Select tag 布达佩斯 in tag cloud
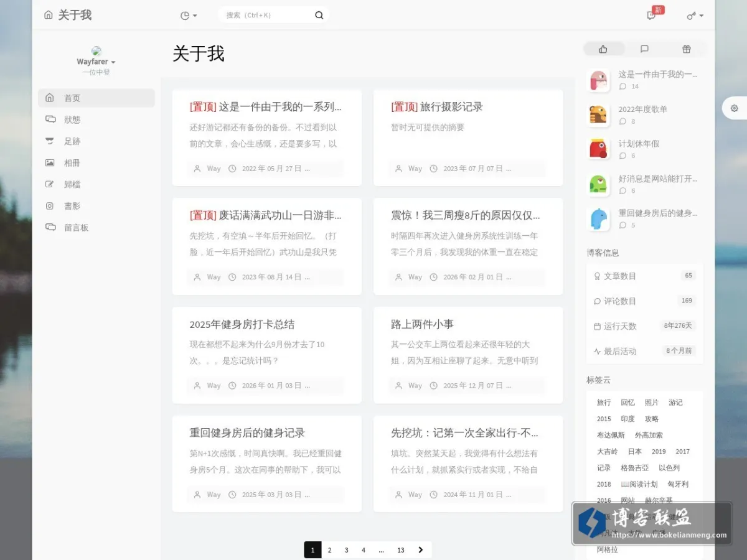The width and height of the screenshot is (747, 560). click(x=611, y=436)
